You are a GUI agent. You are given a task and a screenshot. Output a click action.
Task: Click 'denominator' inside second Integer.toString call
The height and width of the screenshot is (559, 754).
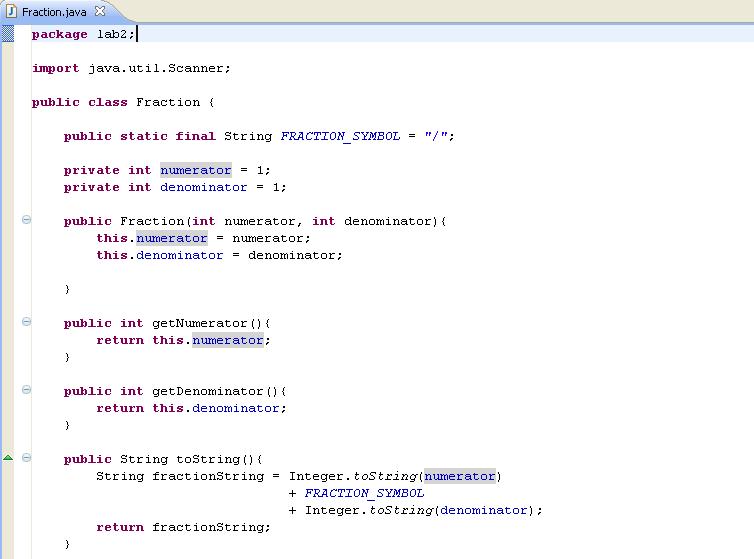[483, 510]
